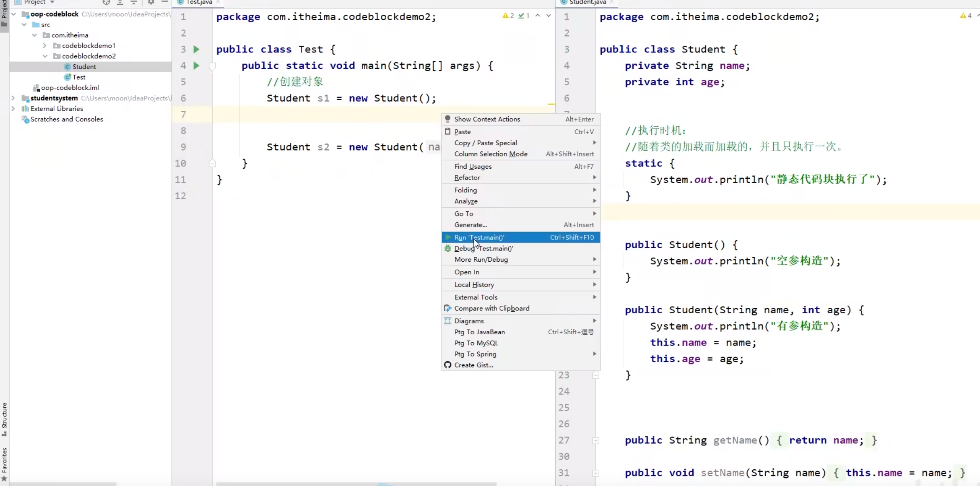Toggle fold marker at getName line 27

(x=596, y=440)
